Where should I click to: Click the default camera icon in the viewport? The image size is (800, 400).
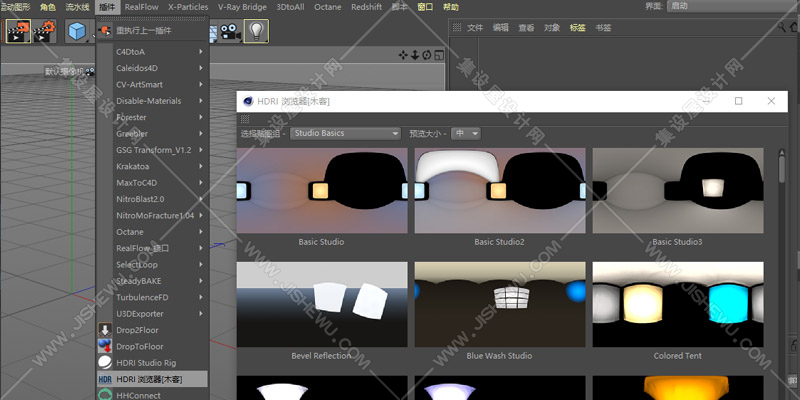tap(90, 72)
